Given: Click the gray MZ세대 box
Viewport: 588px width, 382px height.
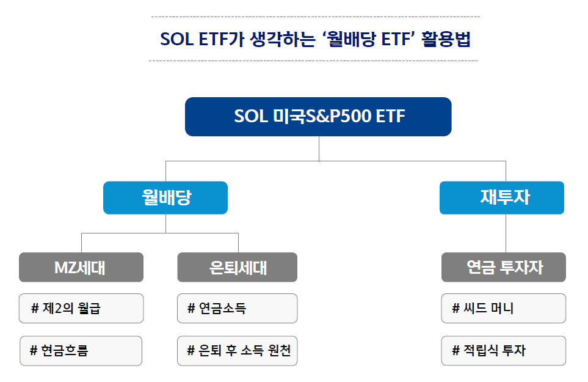Looking at the screenshot, I should [81, 267].
